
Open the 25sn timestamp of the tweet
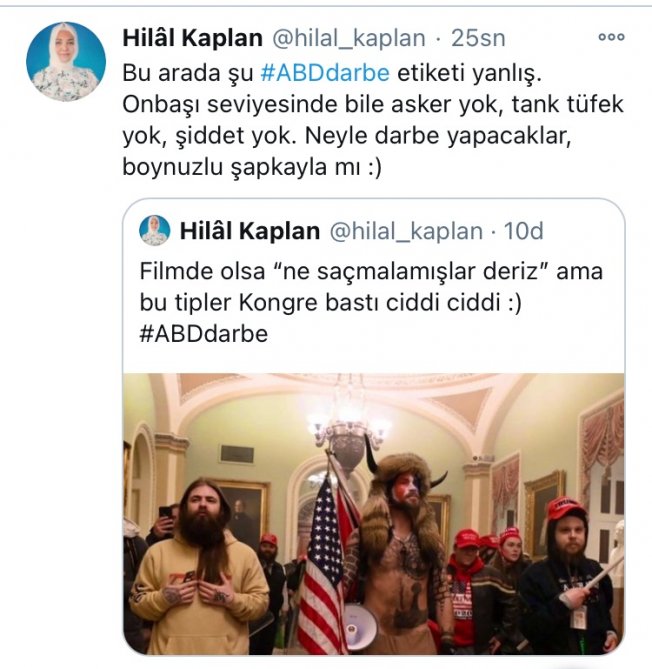coord(478,38)
